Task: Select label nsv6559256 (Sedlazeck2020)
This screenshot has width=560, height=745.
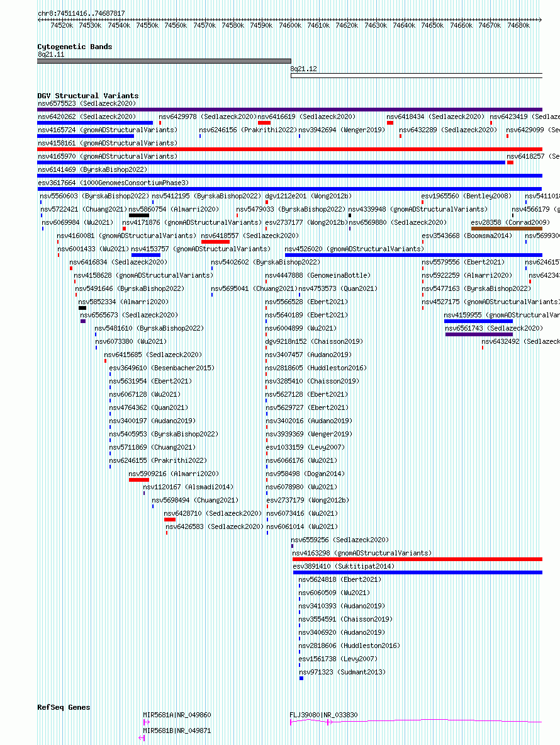Action: tap(340, 540)
